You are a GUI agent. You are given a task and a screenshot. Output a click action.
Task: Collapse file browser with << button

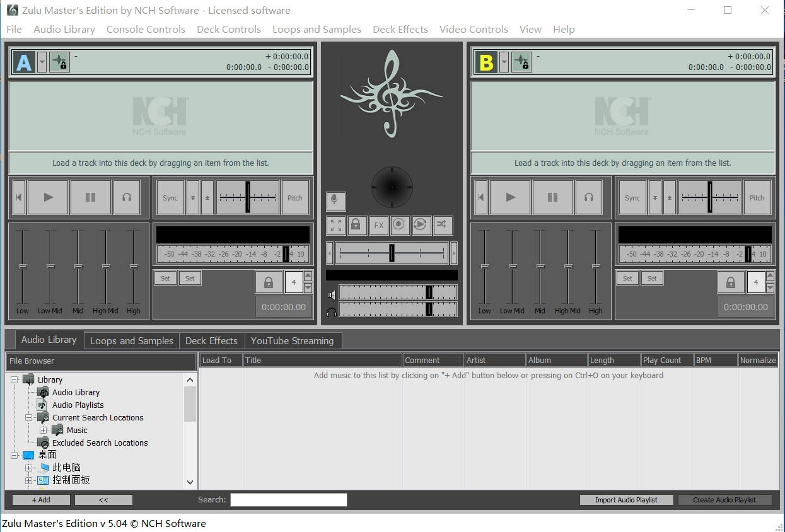[103, 500]
